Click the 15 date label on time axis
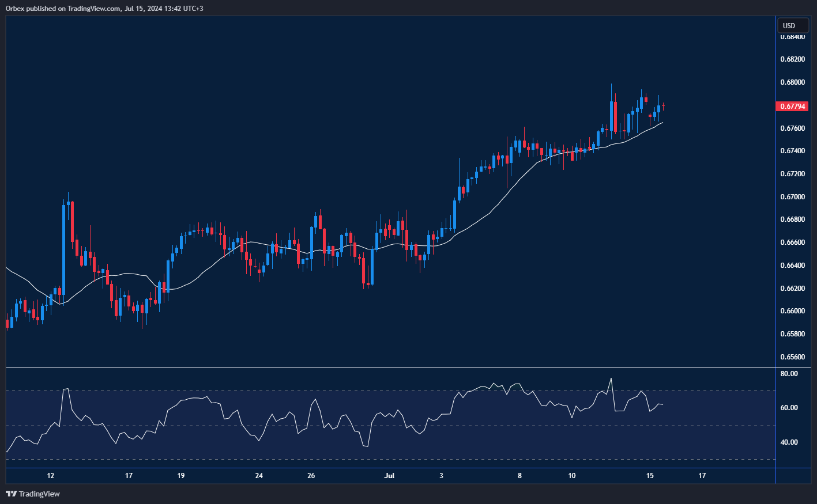 pos(650,476)
